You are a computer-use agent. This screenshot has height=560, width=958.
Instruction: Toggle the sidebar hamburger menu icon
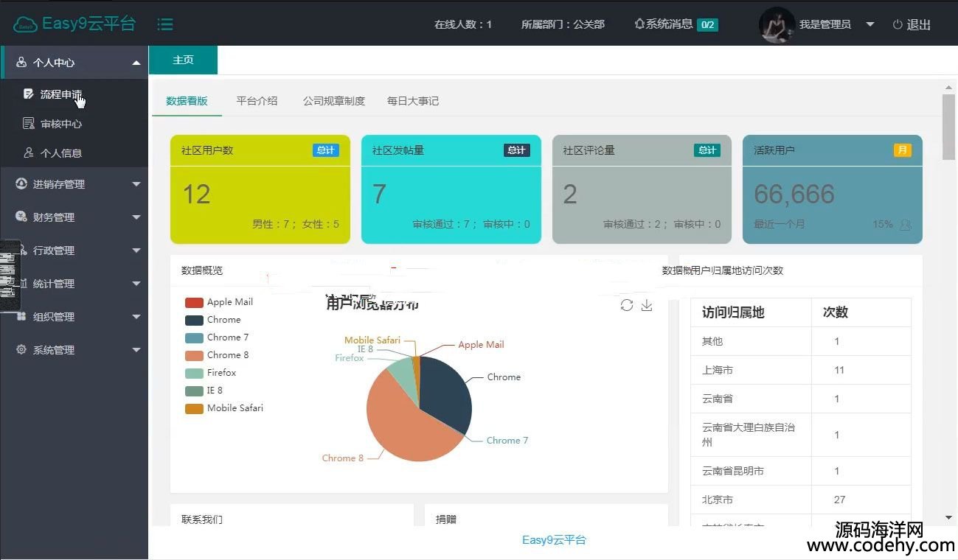(x=165, y=24)
